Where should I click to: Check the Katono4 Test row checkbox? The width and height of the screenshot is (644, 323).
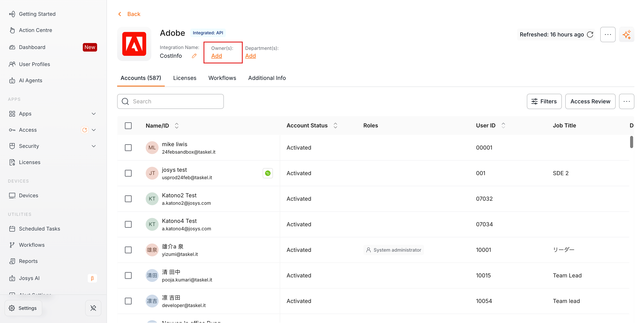128,224
